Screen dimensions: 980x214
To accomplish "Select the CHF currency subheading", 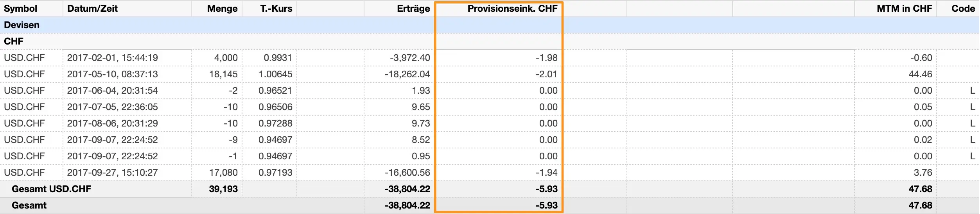I will [14, 41].
